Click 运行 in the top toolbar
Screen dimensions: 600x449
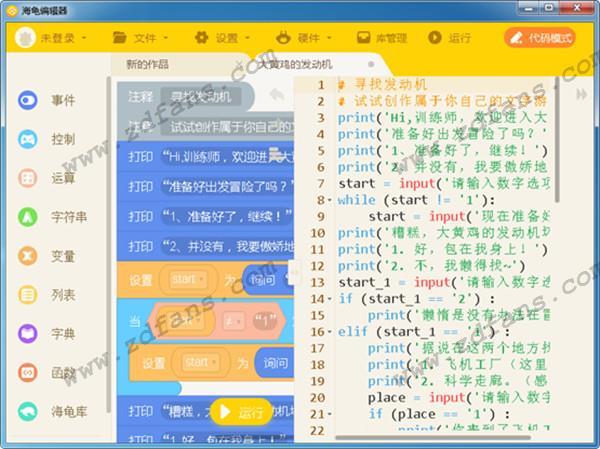459,38
